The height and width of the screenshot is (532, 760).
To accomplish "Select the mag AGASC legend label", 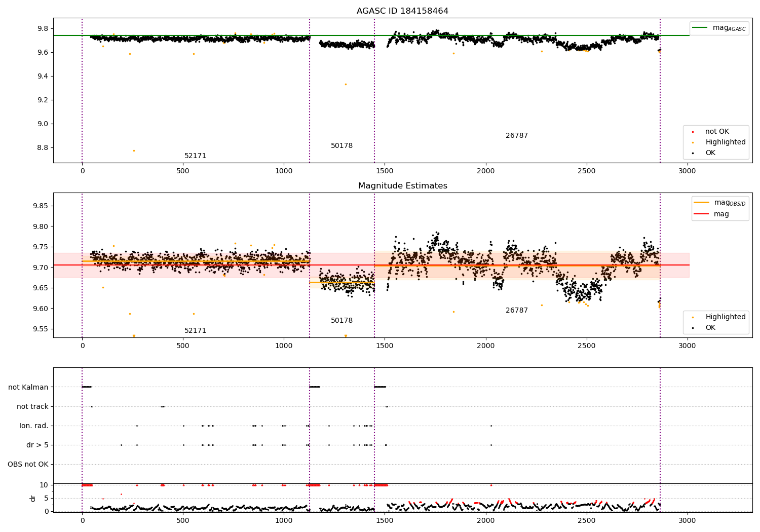I will [x=729, y=28].
